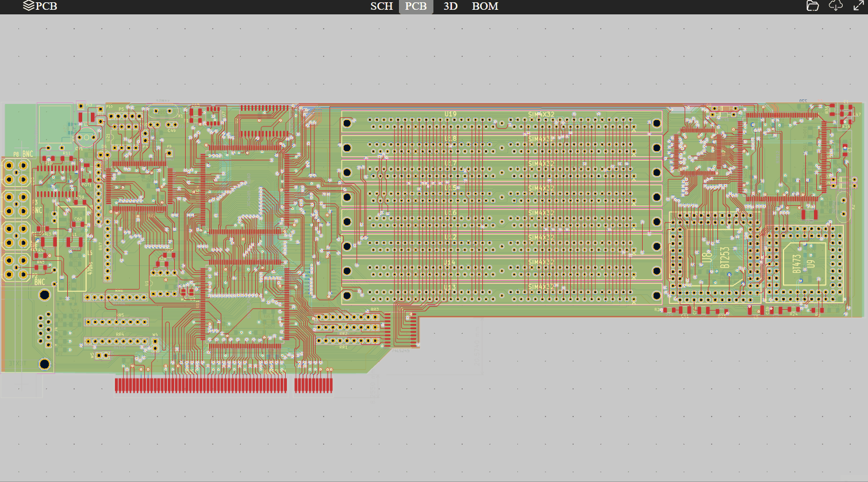Viewport: 868px width, 482px height.
Task: Select crystal X1 near the 10MHz label
Action: tap(163, 111)
